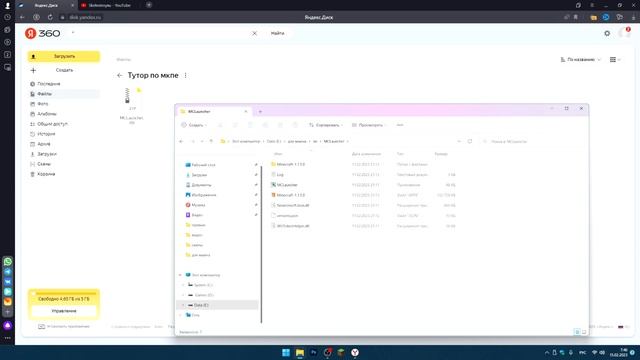The width and height of the screenshot is (640, 360).
Task: Switch Explorer to large icons view mode
Action: 584,332
